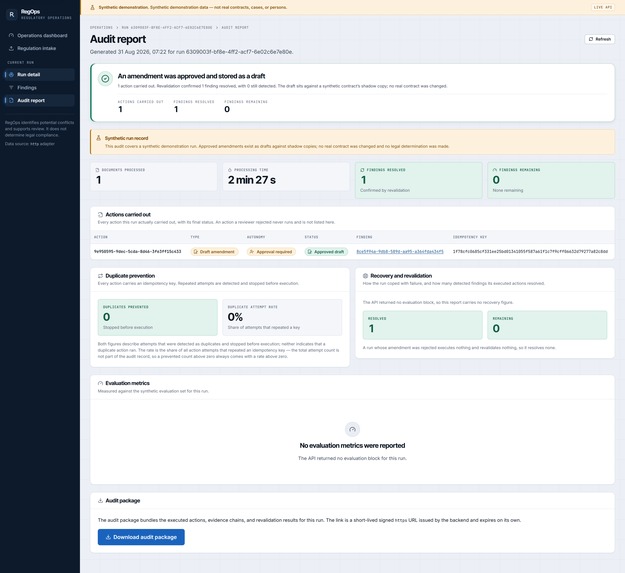Click the Refresh button
The height and width of the screenshot is (573, 625).
(599, 39)
